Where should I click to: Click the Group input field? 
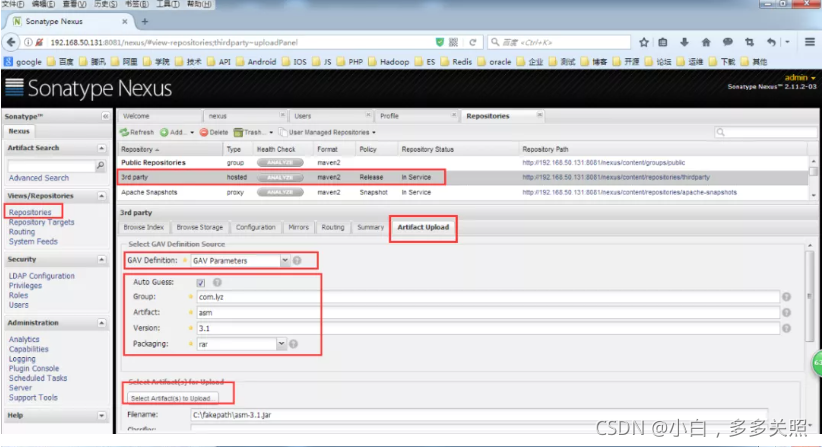[488, 297]
